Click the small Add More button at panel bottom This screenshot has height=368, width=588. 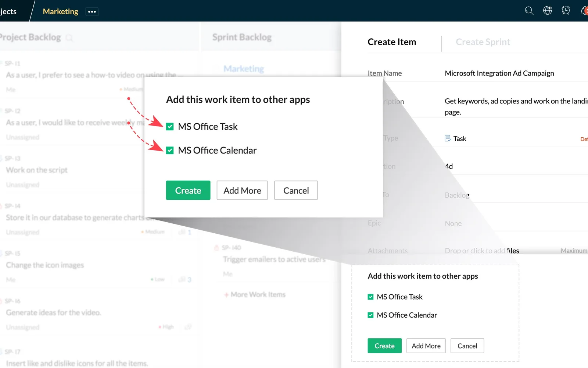coord(426,346)
